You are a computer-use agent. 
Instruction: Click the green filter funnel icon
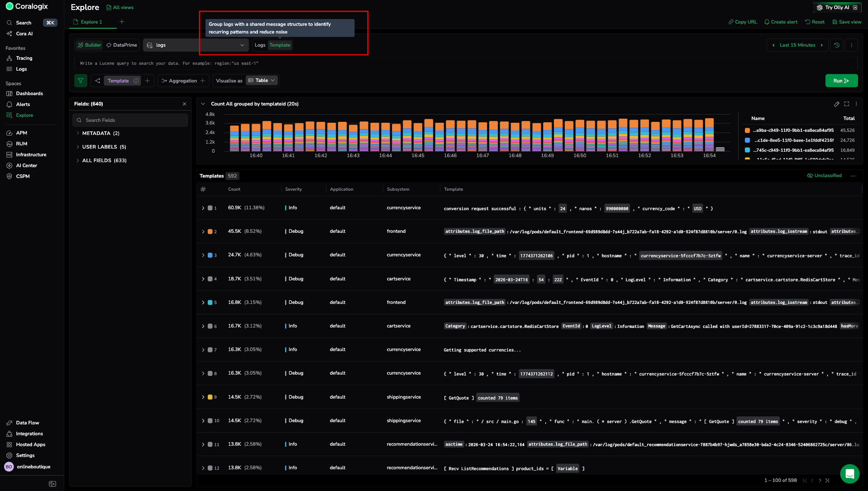81,81
